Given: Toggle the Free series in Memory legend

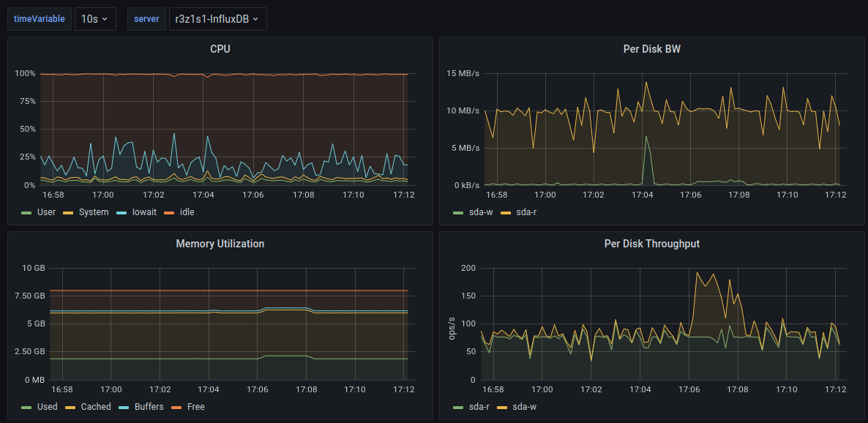Looking at the screenshot, I should [x=195, y=407].
